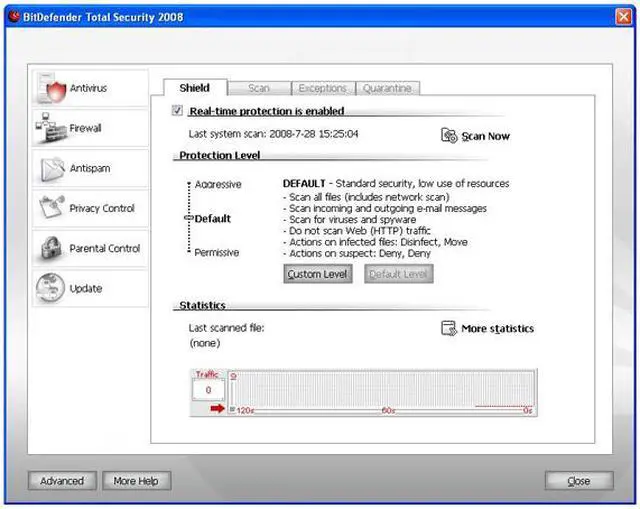Set protection slider to Aggressive
The image size is (640, 509).
pos(188,185)
